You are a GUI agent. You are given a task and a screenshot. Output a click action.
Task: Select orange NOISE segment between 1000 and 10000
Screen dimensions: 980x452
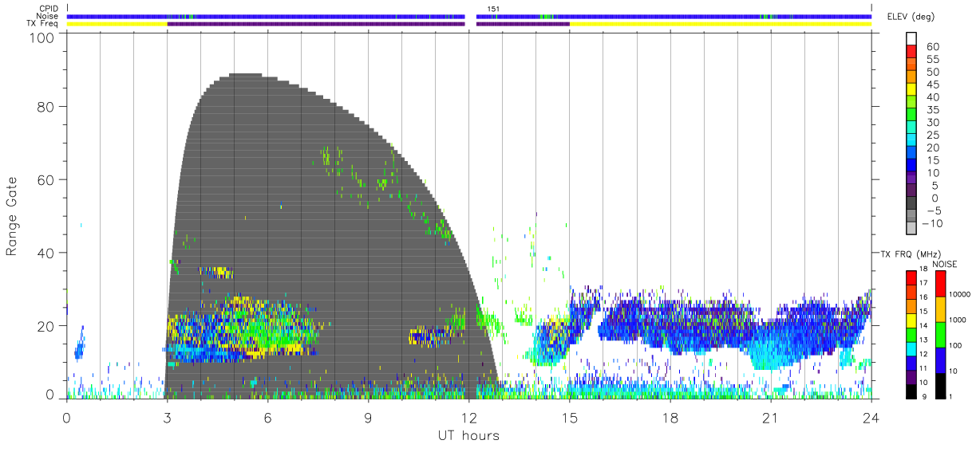940,309
